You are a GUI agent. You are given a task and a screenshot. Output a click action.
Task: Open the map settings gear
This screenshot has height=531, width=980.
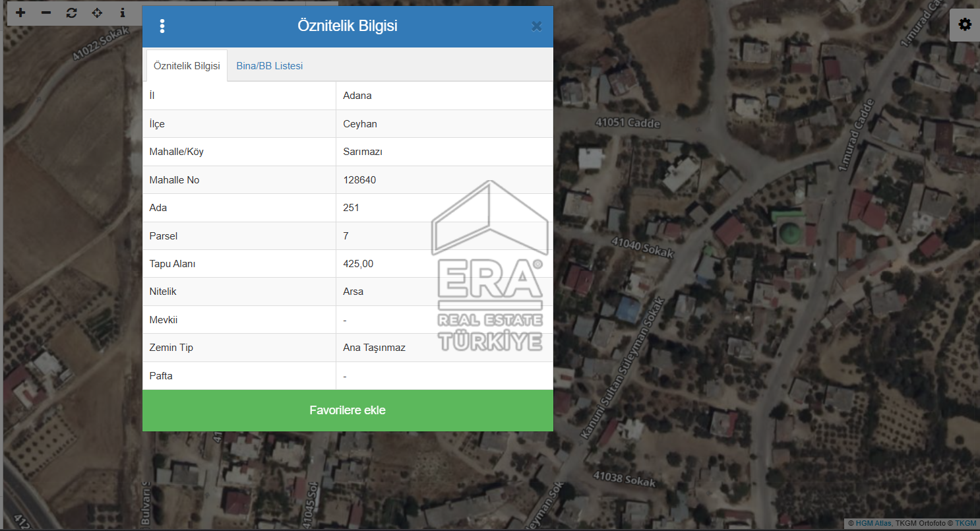pos(965,25)
